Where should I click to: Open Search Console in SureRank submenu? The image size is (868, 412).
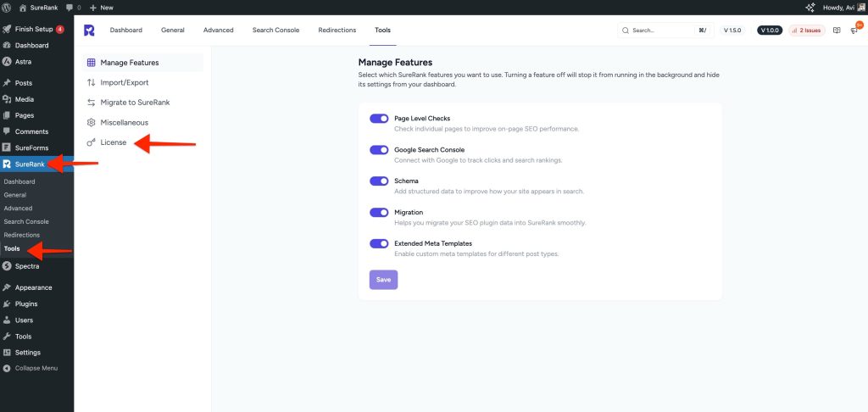coord(26,221)
